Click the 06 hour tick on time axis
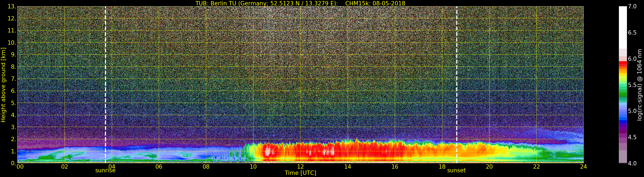Image resolution: width=644 pixels, height=177 pixels. [x=159, y=167]
